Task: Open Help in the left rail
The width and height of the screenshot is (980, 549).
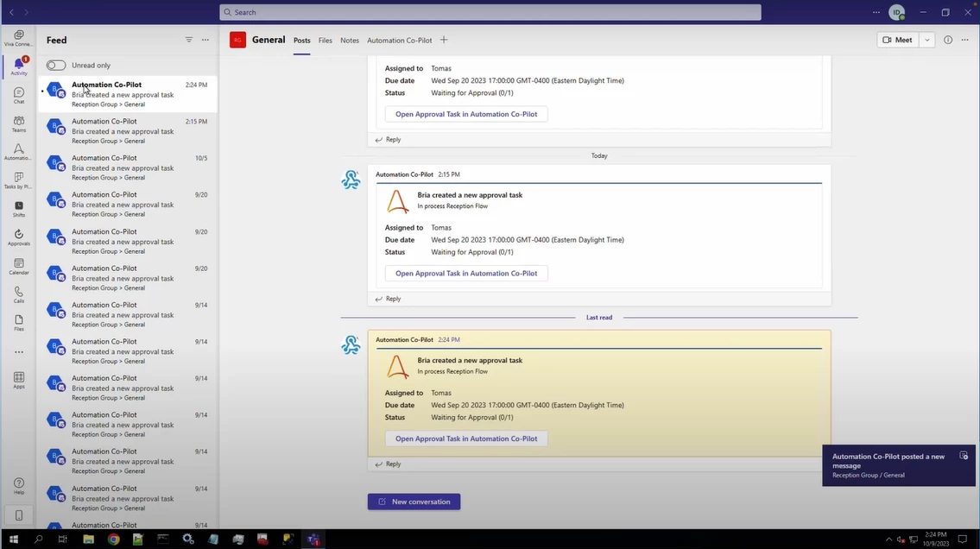Action: tap(19, 486)
